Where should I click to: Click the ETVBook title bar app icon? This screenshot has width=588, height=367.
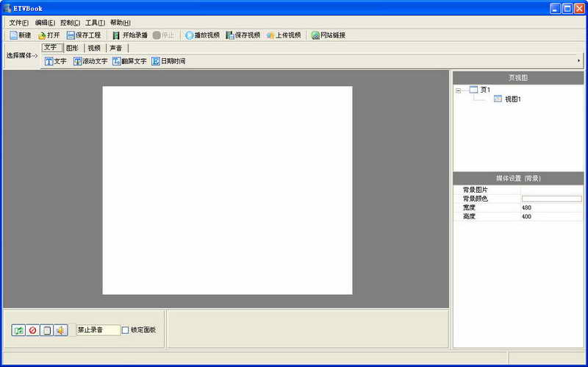coord(7,8)
